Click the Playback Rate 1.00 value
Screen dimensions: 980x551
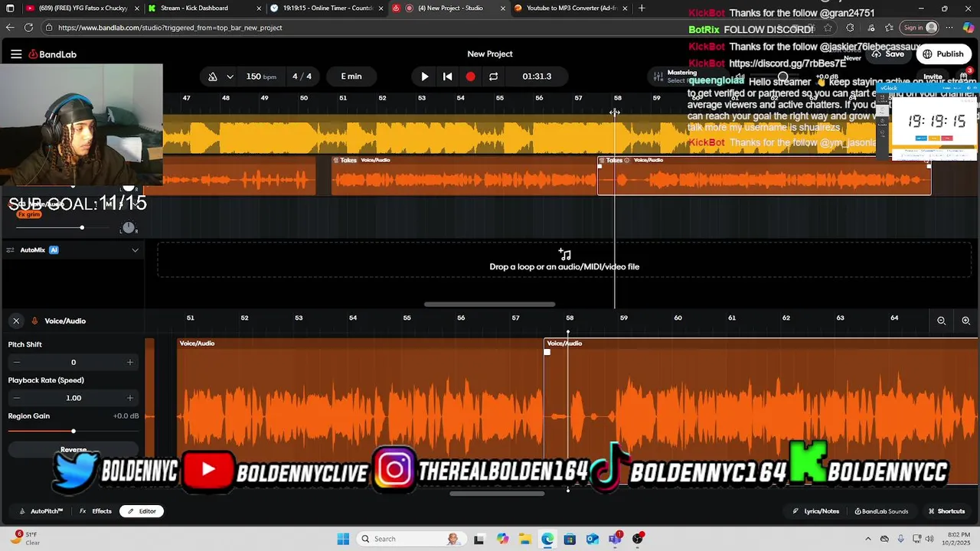click(73, 398)
